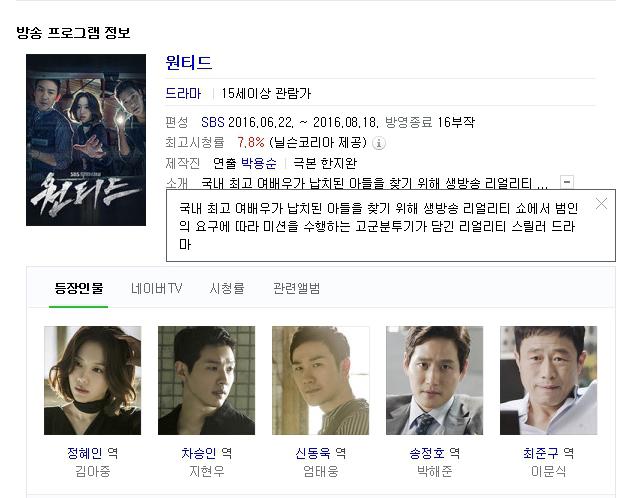635x498 pixels.
Task: Open the 관련앨범 tab
Action: pos(296,288)
